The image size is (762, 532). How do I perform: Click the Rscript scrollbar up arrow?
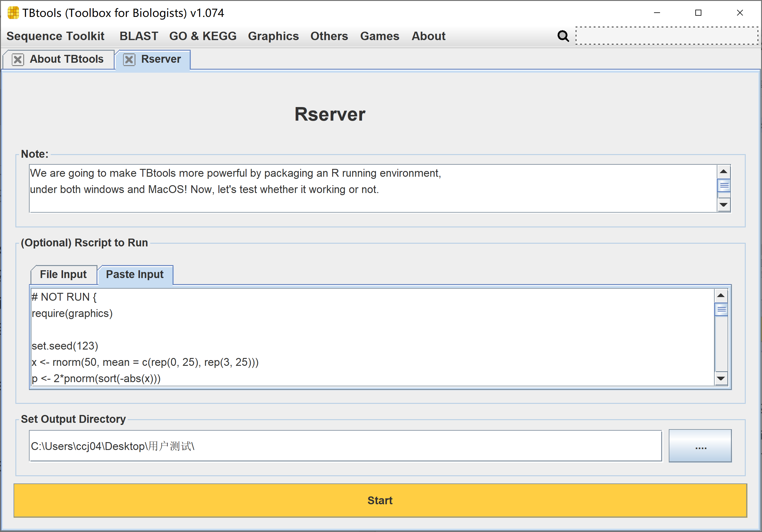click(x=721, y=296)
